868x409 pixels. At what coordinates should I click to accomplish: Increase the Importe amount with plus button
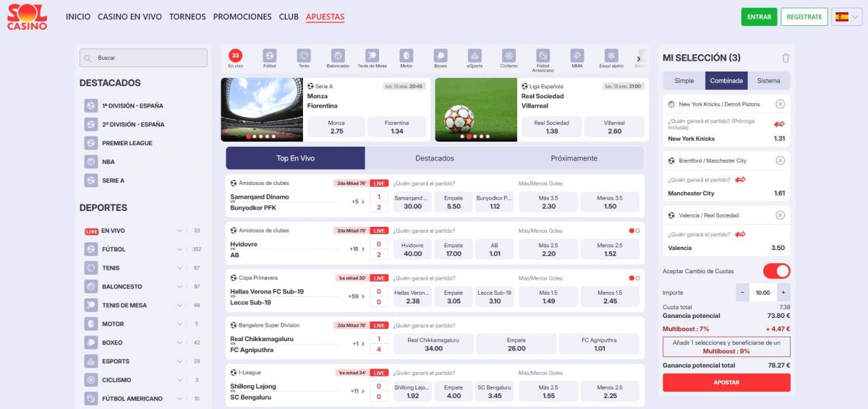point(783,293)
